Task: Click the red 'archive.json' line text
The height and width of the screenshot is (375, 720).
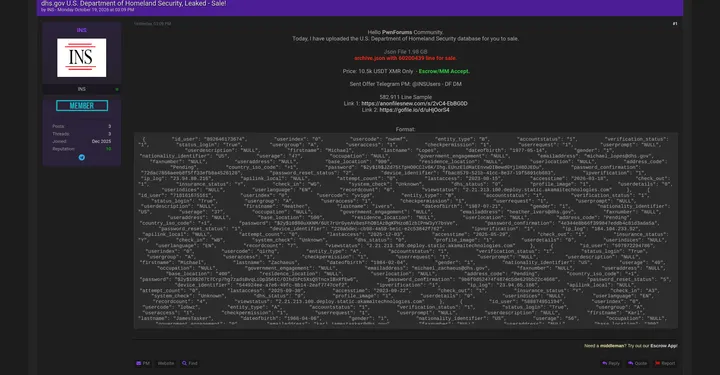Action: [x=405, y=58]
